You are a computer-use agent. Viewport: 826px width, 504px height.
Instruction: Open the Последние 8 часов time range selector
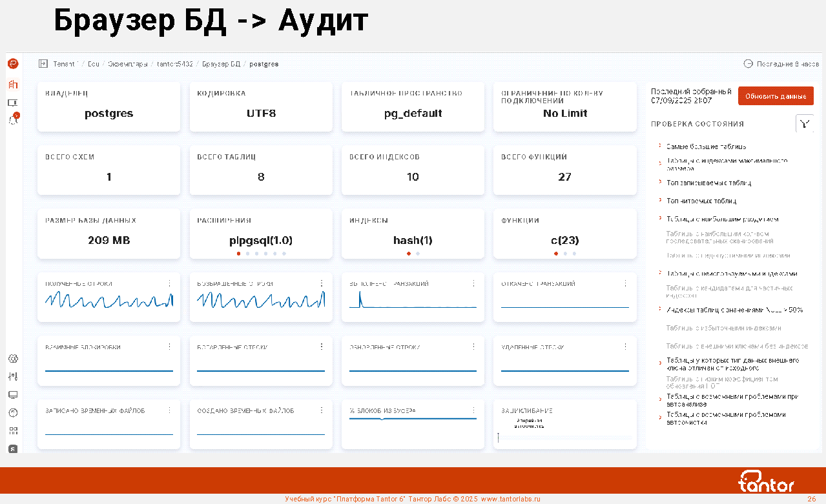pyautogui.click(x=781, y=64)
